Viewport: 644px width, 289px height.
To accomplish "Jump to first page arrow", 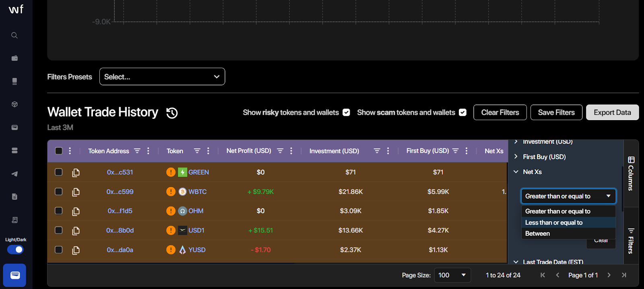I will point(543,275).
